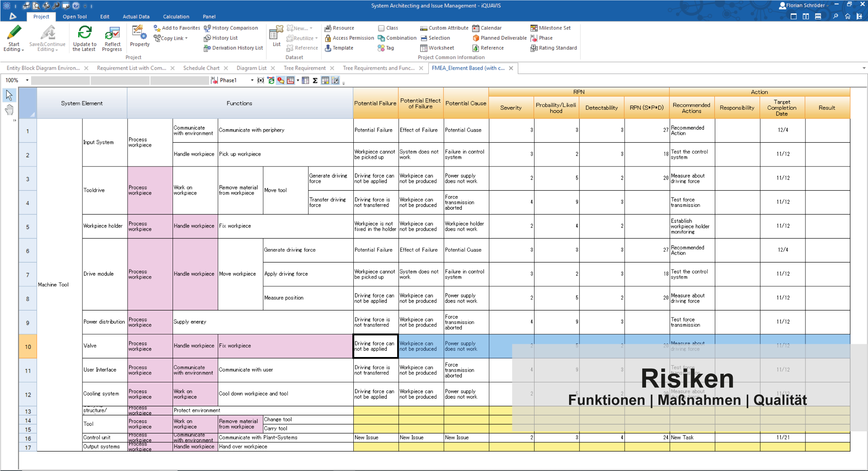868x471 pixels.
Task: Switch to Schedule Chart document tab
Action: coord(201,68)
